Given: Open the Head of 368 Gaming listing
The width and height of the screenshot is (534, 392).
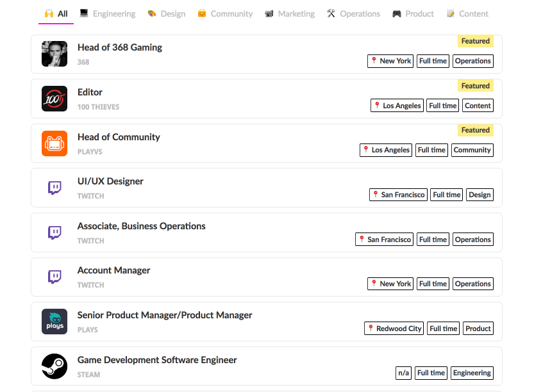Looking at the screenshot, I should [x=120, y=47].
